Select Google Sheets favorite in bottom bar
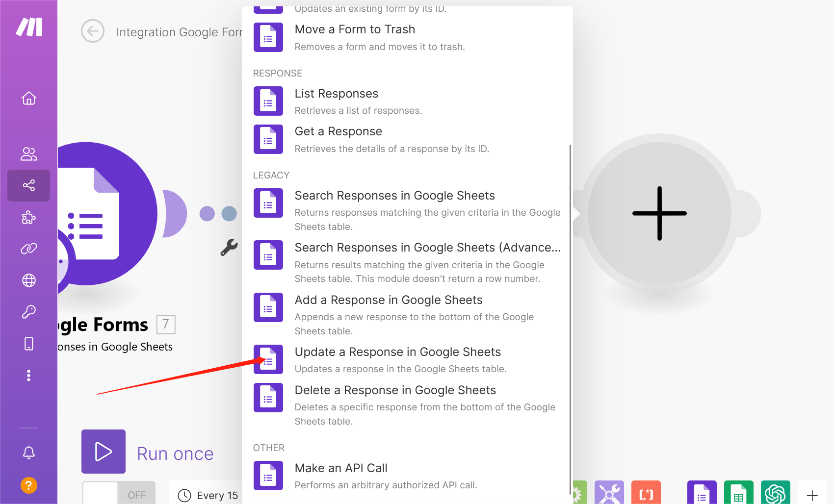This screenshot has height=504, width=834. click(739, 492)
